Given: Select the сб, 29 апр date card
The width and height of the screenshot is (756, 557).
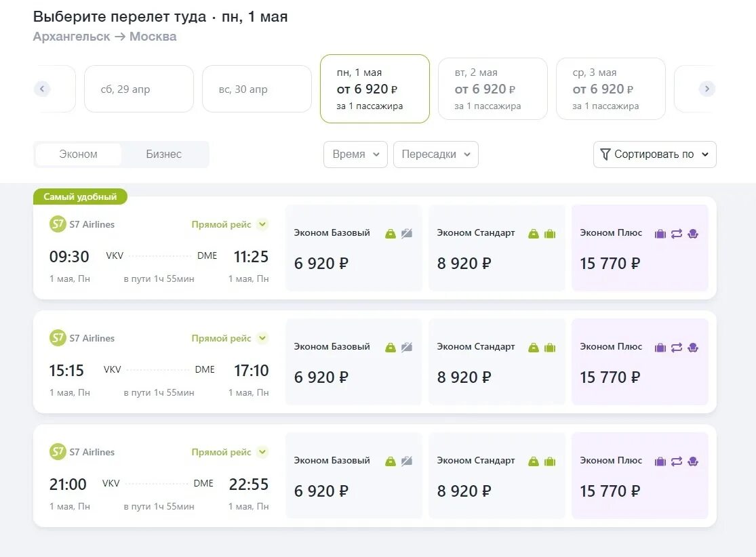Looking at the screenshot, I should (x=139, y=89).
